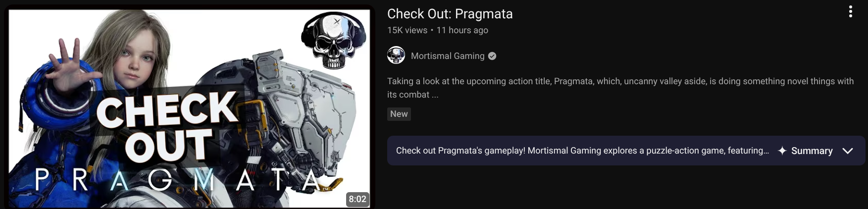Click the Mortismal Gaming channel avatar
Viewport: 868px width, 209px height.
[x=396, y=55]
